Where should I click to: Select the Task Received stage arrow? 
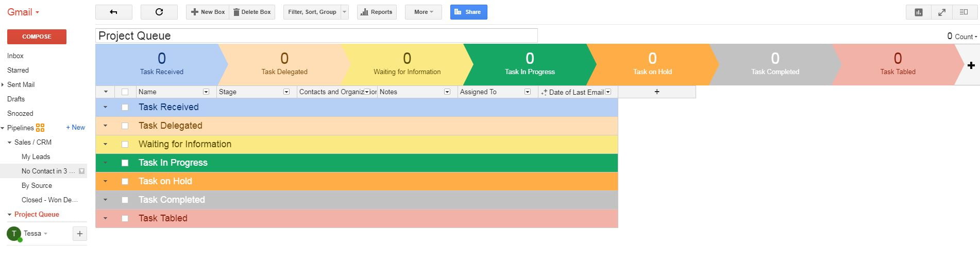coord(162,64)
